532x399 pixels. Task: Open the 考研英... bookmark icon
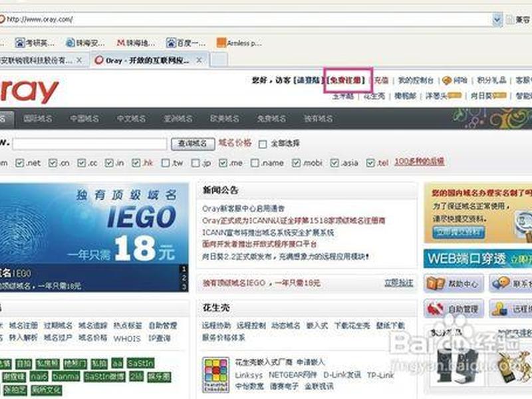click(x=21, y=43)
